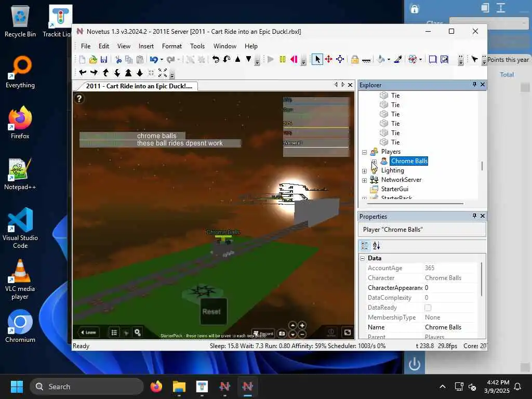Click the Run play icon
This screenshot has height=399, width=532.
(270, 60)
